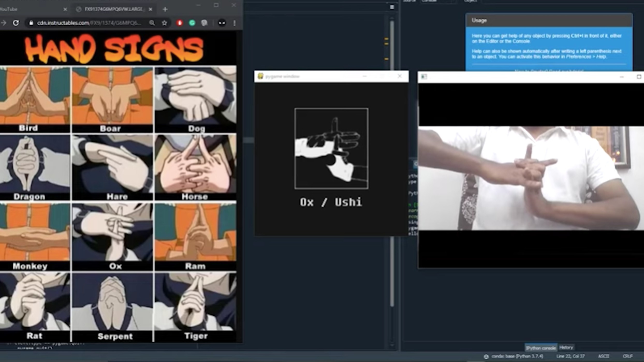Click the Ram hand sign image
The image size is (644, 362).
coord(196,232)
